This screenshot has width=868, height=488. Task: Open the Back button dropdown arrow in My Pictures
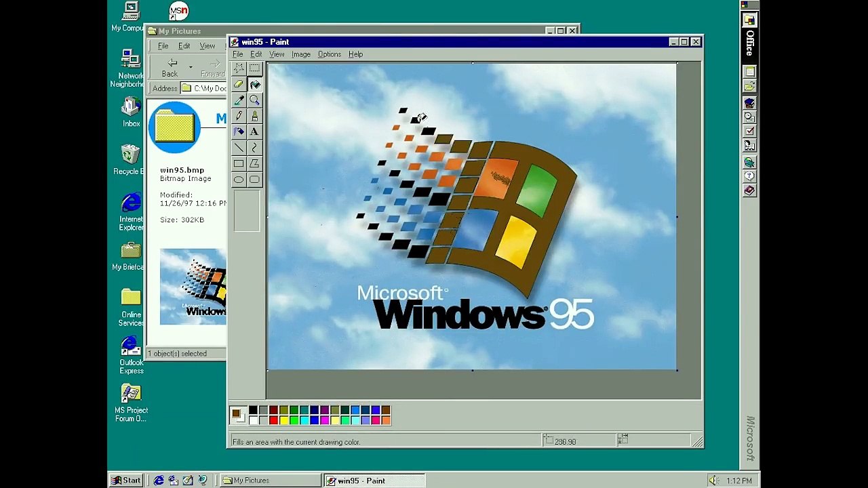pos(191,67)
